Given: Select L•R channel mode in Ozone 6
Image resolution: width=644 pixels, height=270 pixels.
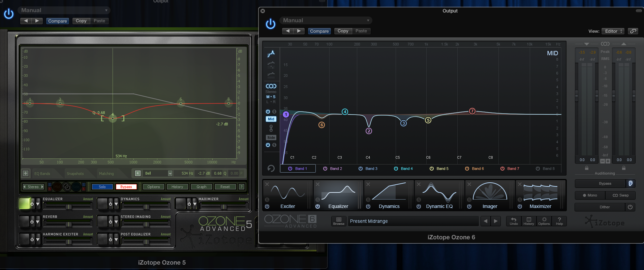Looking at the screenshot, I should click(271, 102).
